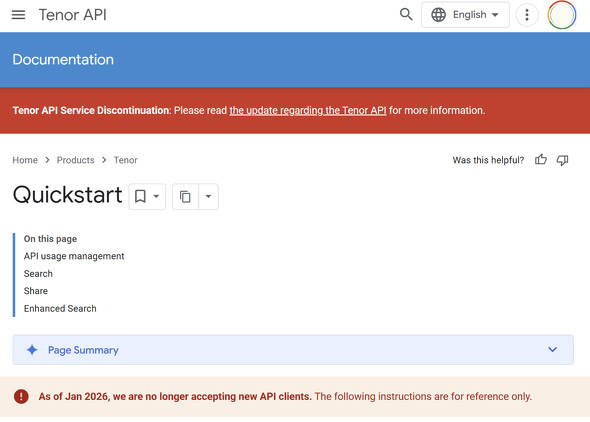Click the search magnifier icon
590x422 pixels.
(406, 15)
